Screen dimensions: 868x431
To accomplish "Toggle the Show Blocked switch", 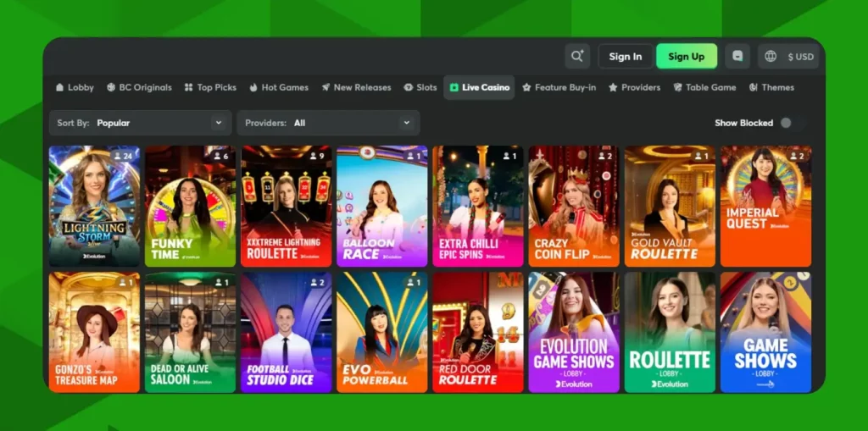I will click(x=793, y=123).
